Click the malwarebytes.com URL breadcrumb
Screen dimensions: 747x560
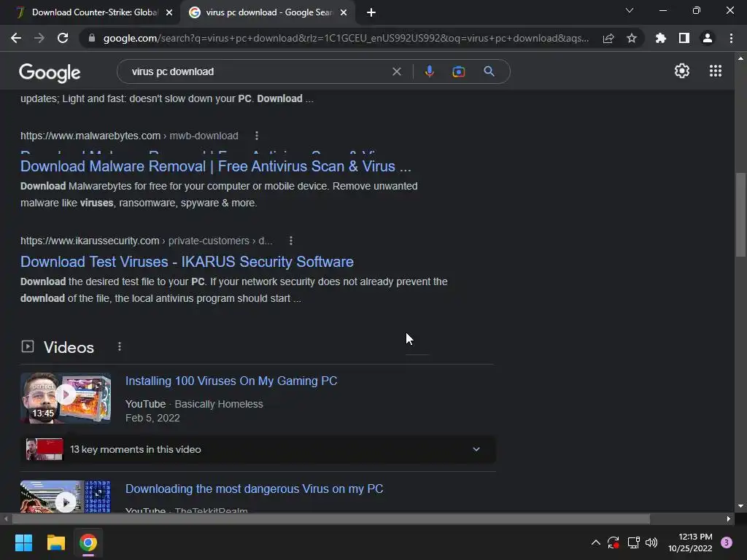(129, 136)
